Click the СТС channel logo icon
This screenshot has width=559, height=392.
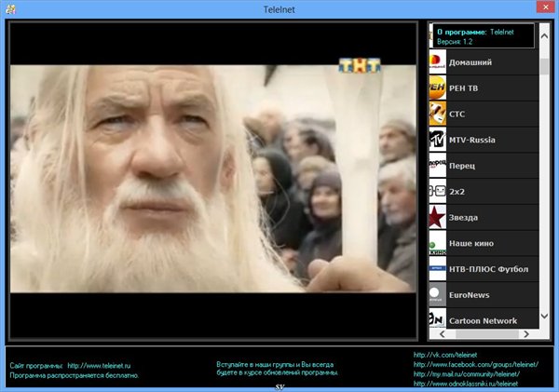tap(438, 114)
